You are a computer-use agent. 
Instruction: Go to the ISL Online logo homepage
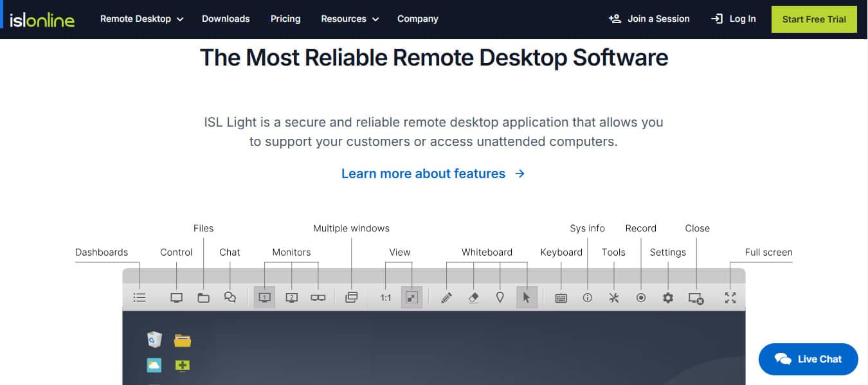(x=42, y=19)
